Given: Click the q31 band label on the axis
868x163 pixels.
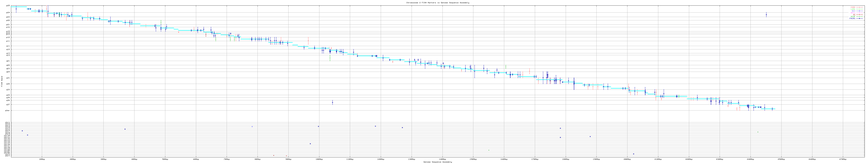Looking at the screenshot, I should coord(8,78).
